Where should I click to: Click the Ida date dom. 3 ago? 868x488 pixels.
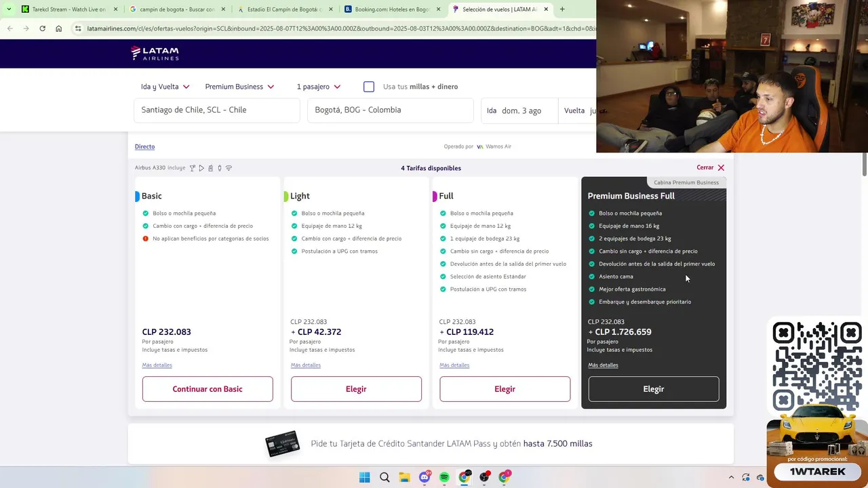click(x=519, y=110)
